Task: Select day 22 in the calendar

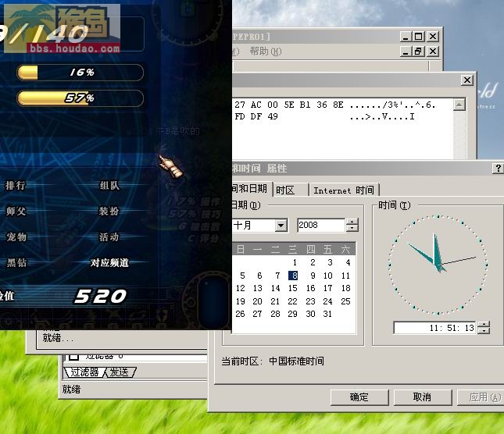Action: tap(292, 301)
